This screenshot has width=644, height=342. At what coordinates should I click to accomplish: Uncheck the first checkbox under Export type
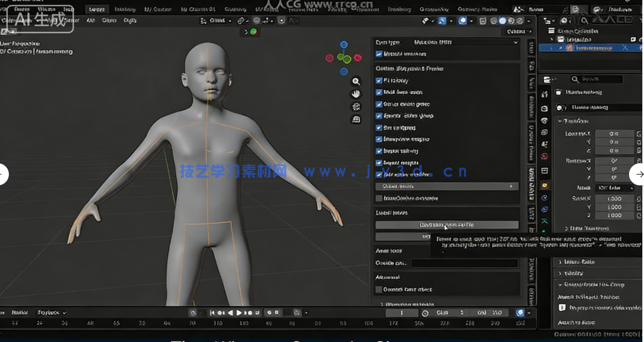pyautogui.click(x=379, y=54)
